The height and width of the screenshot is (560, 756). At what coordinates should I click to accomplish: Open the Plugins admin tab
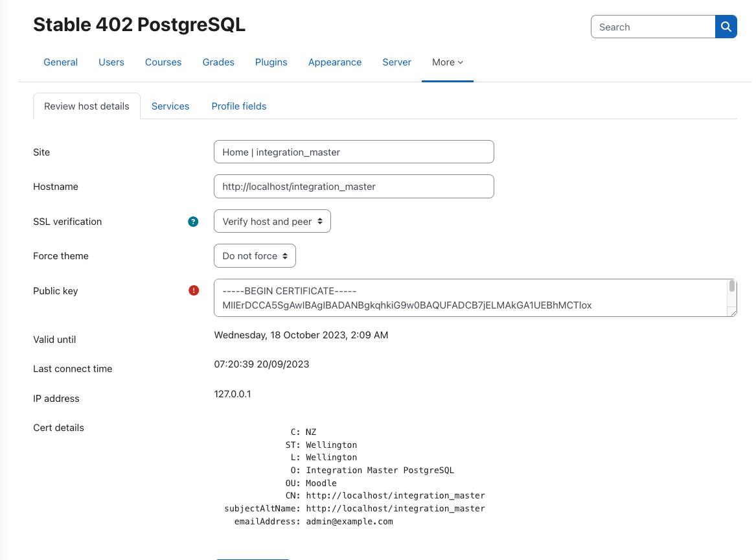[271, 62]
